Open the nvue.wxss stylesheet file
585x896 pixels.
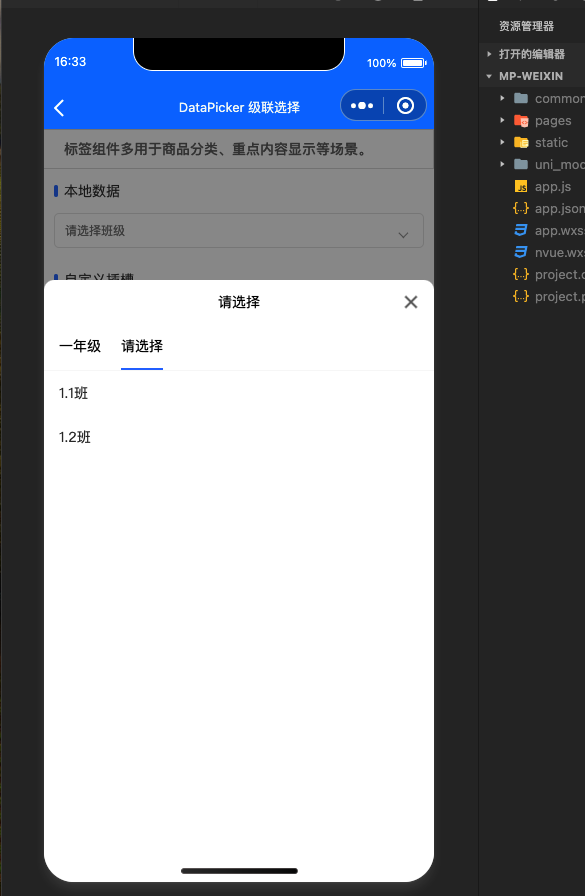tap(548, 253)
